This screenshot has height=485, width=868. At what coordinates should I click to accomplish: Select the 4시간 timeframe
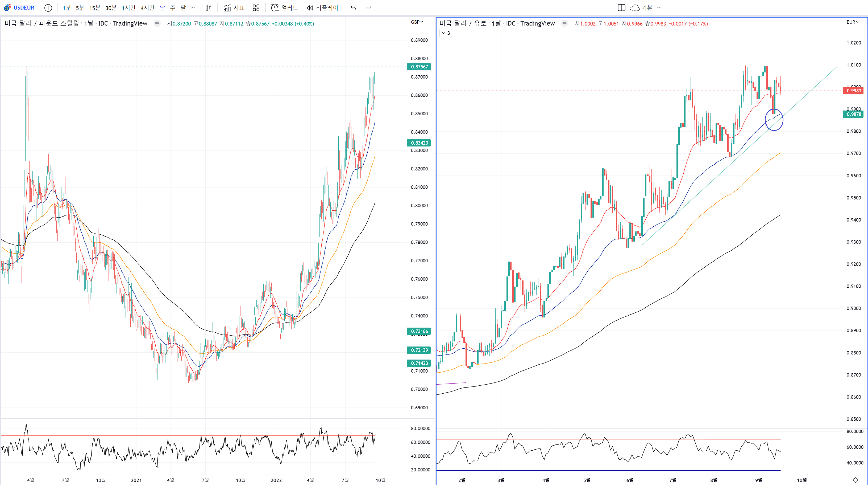pos(147,8)
